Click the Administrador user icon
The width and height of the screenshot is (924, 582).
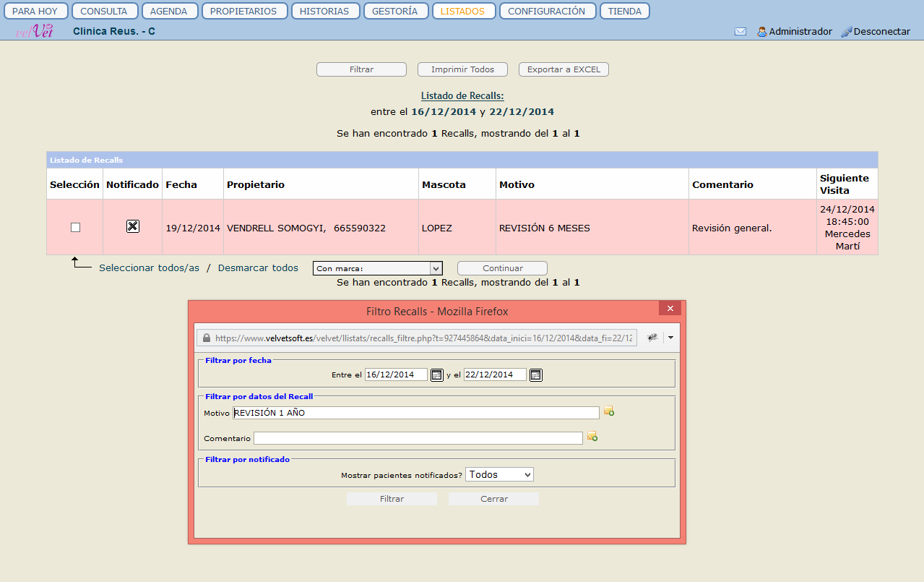coord(761,32)
